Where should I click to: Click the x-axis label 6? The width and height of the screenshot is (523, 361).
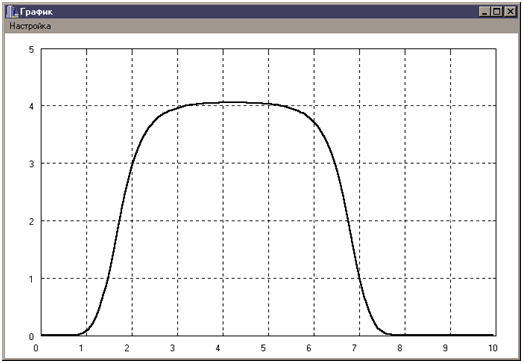coord(309,348)
